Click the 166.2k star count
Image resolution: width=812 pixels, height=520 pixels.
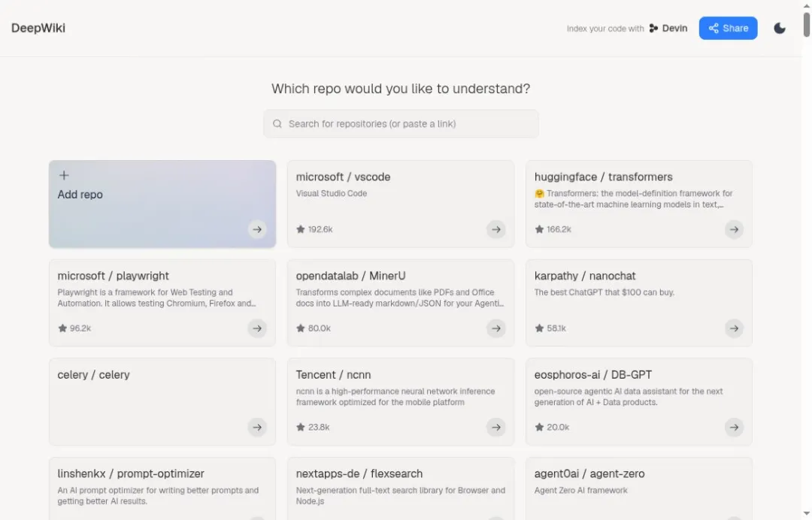coord(559,229)
